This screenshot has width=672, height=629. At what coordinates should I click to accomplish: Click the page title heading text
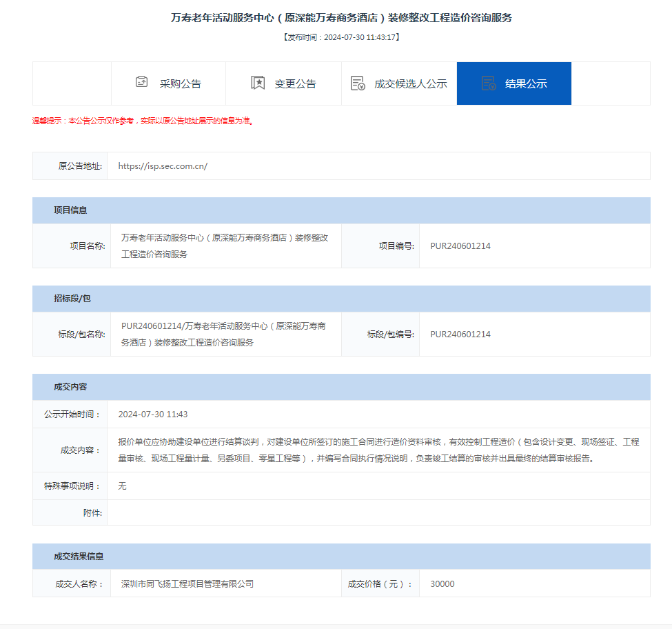coord(341,18)
